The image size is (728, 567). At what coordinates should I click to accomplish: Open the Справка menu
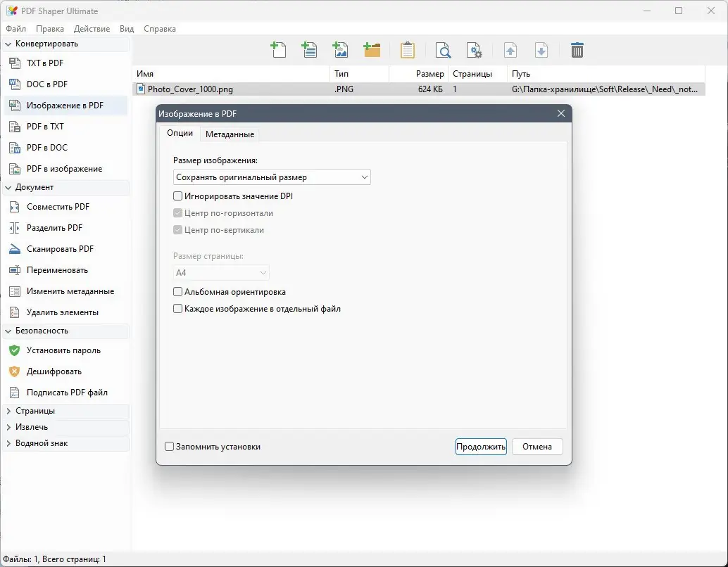tap(160, 29)
